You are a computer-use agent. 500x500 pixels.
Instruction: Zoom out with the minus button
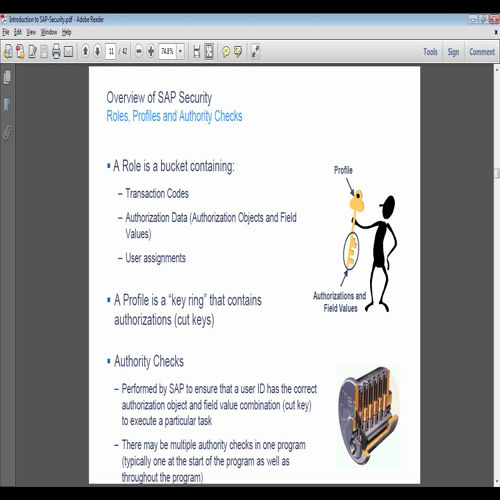tap(139, 51)
